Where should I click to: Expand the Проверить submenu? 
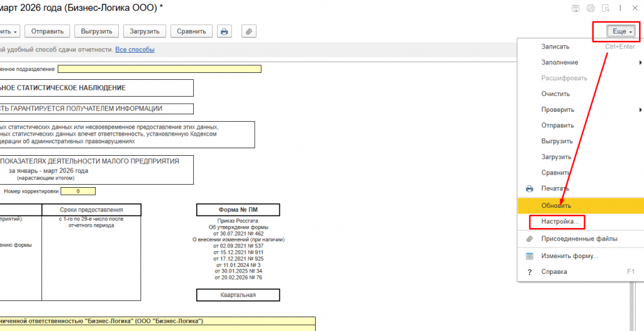pos(580,110)
